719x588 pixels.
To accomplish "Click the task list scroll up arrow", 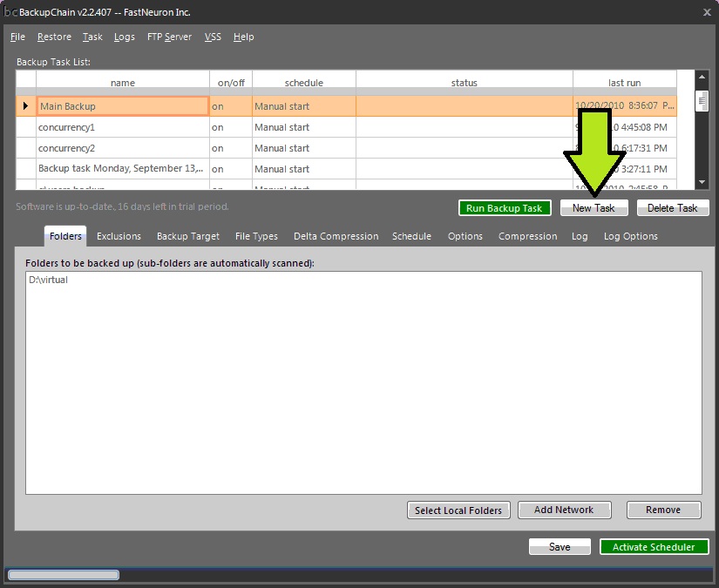I will (702, 78).
